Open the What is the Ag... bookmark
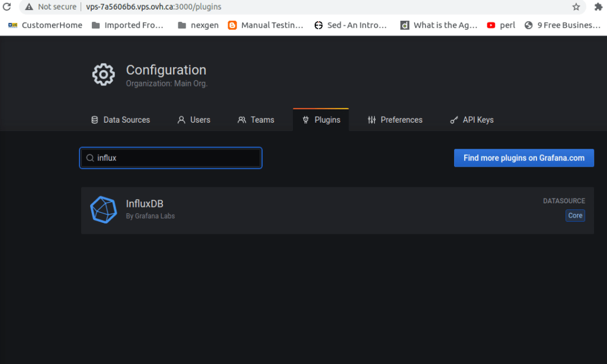The image size is (607, 364). point(439,25)
